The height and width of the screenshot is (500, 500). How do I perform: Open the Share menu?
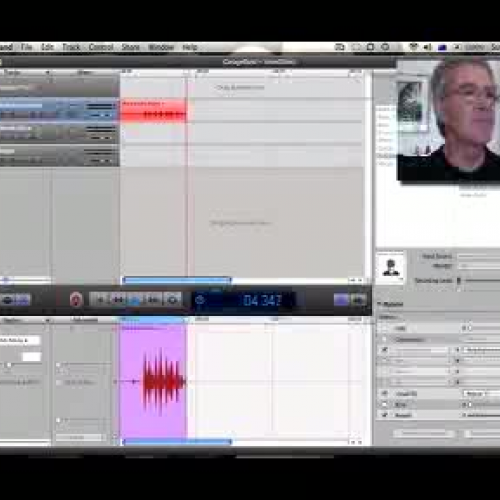[x=131, y=47]
